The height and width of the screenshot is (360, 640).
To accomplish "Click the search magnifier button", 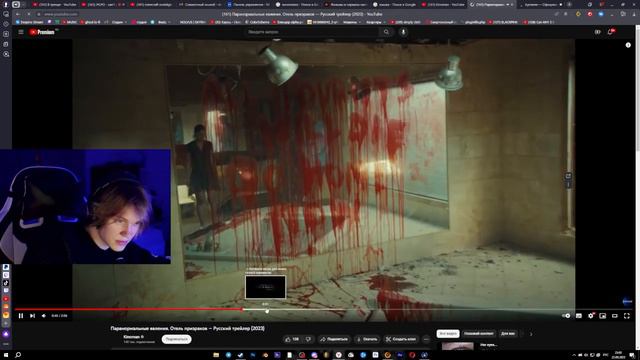I will (x=386, y=32).
